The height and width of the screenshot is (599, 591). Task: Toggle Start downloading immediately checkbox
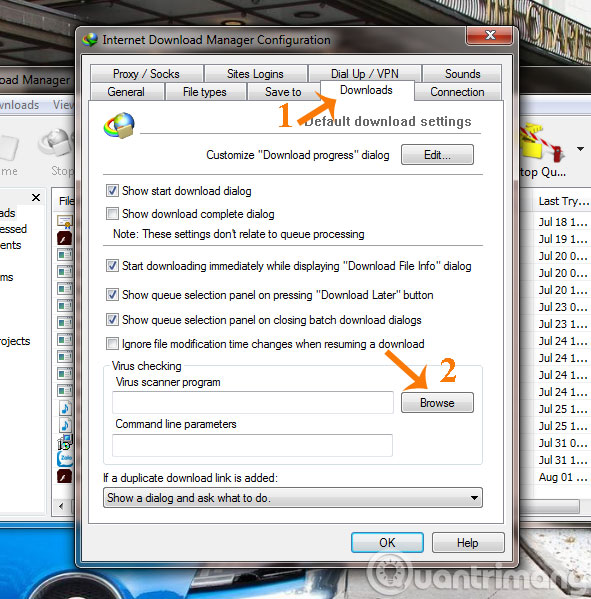[x=112, y=266]
